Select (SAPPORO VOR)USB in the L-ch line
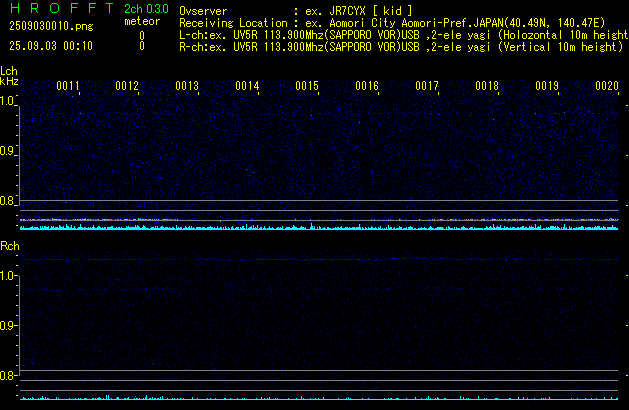The width and height of the screenshot is (629, 410). coord(371,35)
